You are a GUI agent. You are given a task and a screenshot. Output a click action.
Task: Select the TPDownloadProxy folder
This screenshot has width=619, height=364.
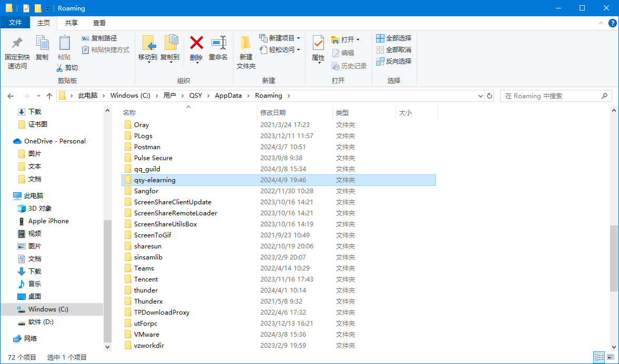279,313
